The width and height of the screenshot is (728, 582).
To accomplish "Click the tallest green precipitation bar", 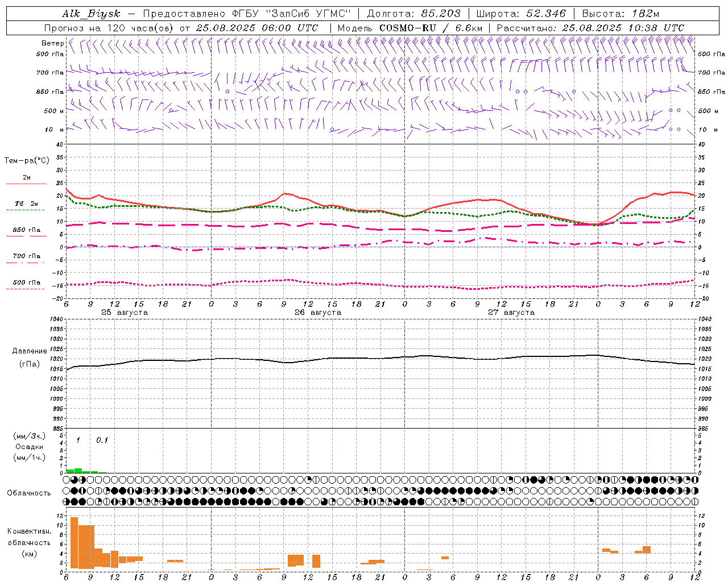I will coord(78,471).
